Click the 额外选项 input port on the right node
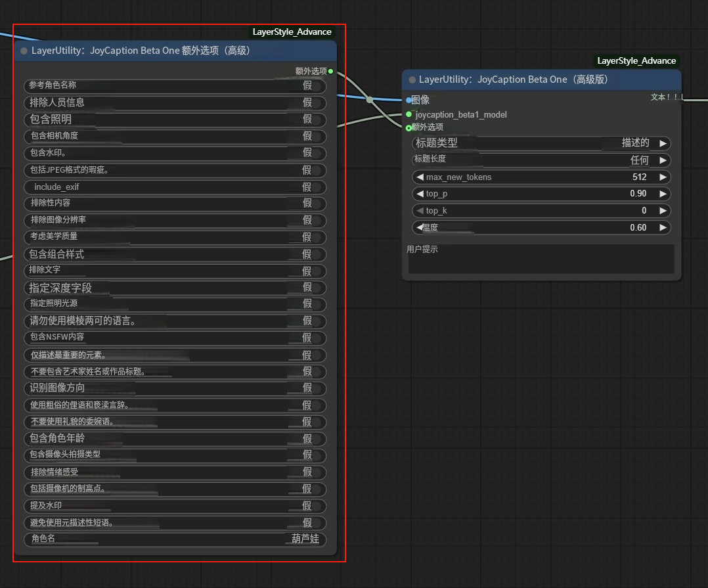708x588 pixels. coord(409,128)
